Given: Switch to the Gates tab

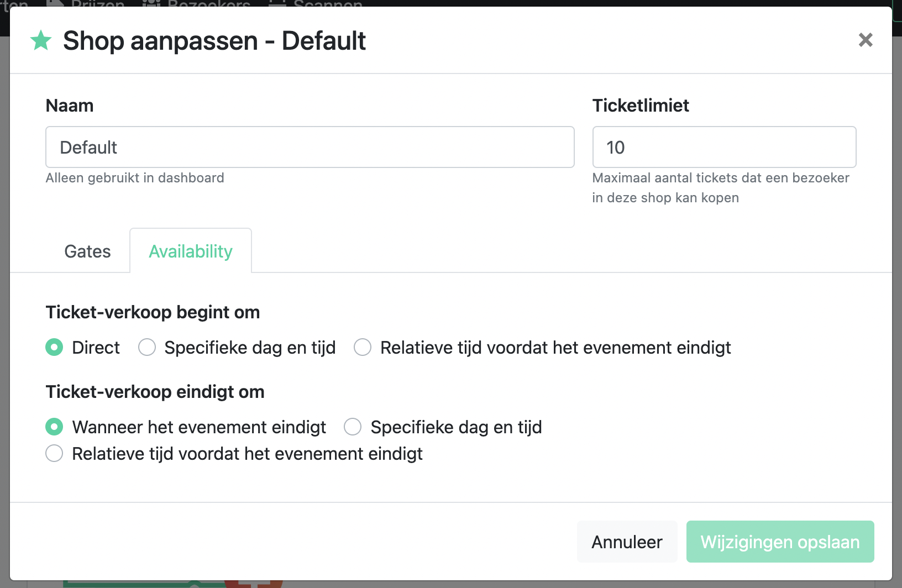Looking at the screenshot, I should [87, 251].
